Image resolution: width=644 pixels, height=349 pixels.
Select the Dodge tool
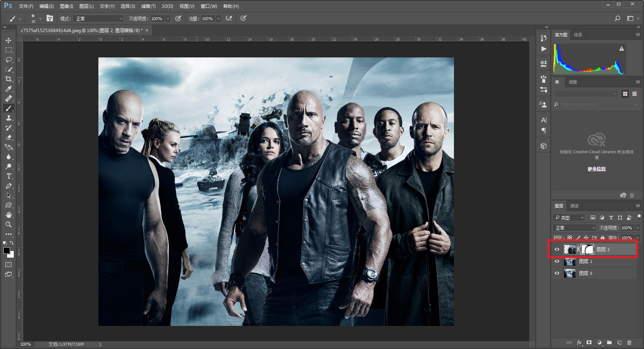point(9,166)
